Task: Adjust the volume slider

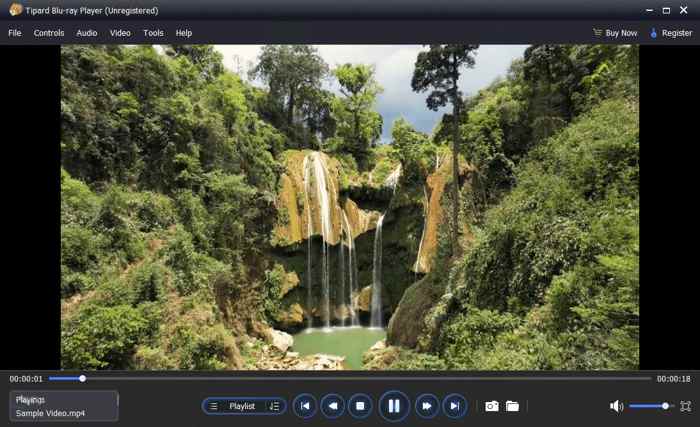Action: tap(650, 406)
